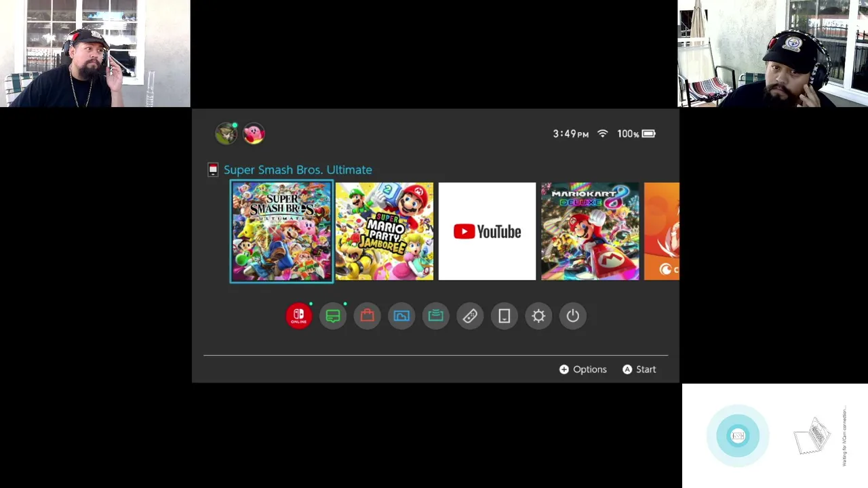Image resolution: width=868 pixels, height=488 pixels.
Task: Click the battery level icon
Action: (x=648, y=134)
